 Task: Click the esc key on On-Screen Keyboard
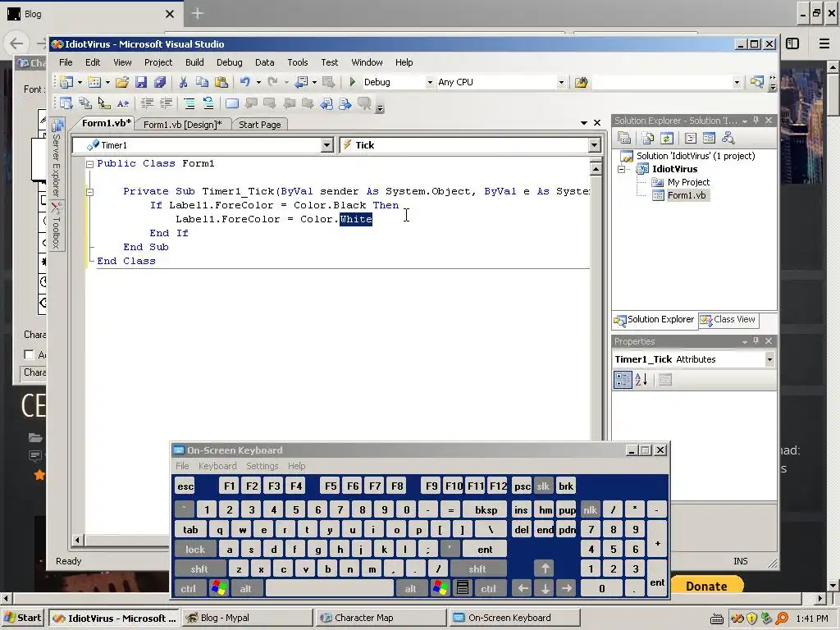coord(185,486)
